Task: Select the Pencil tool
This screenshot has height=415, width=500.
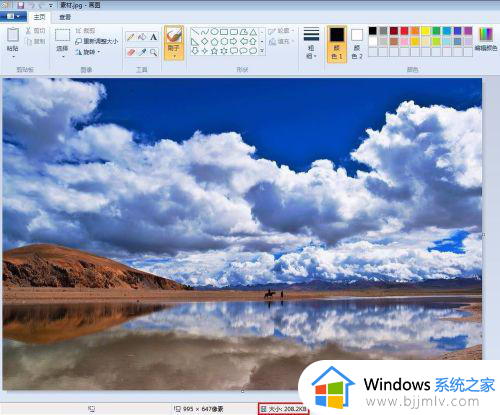Action: pos(131,37)
